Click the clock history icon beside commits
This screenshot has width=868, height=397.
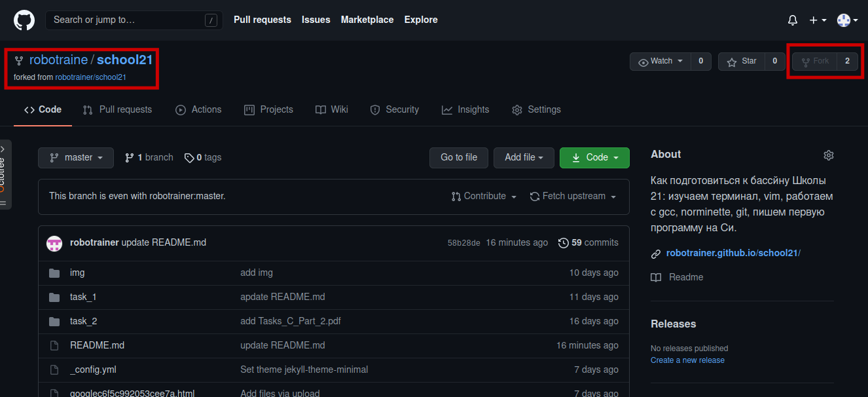pos(564,243)
